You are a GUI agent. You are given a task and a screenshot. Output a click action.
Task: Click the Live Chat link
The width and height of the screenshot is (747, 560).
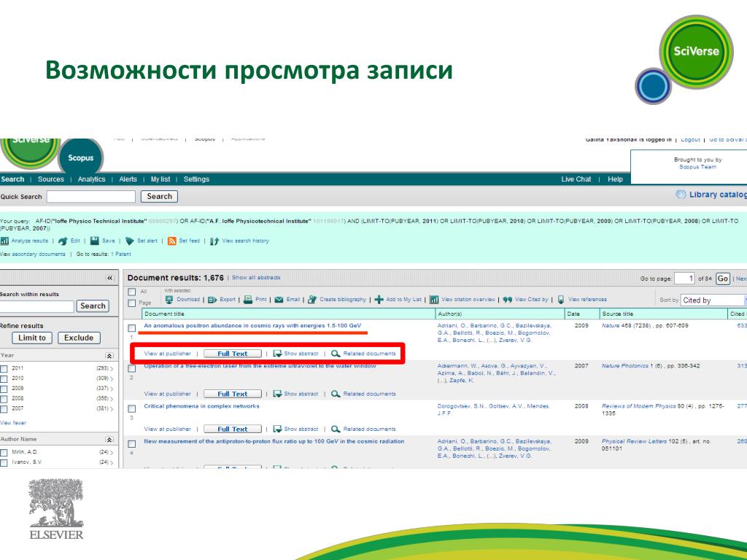pyautogui.click(x=576, y=179)
